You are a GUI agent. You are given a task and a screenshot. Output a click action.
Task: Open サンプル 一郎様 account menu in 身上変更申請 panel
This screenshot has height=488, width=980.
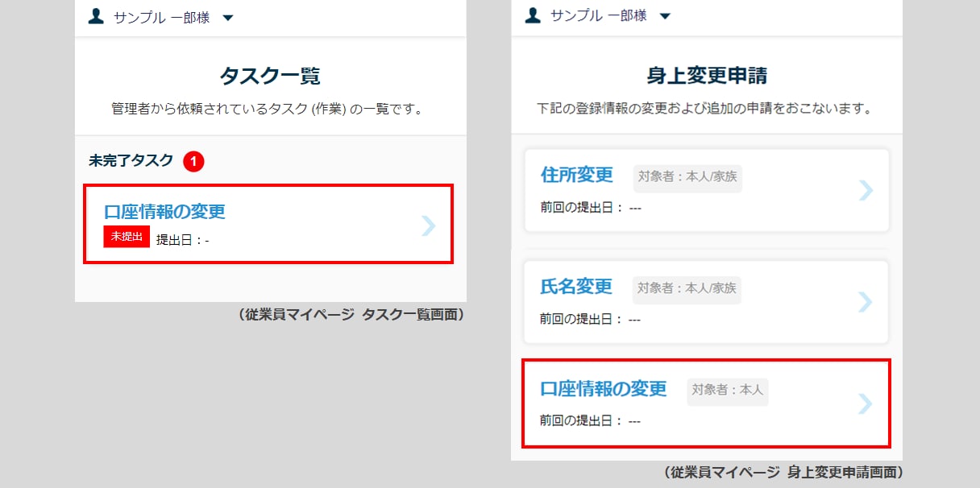598,16
